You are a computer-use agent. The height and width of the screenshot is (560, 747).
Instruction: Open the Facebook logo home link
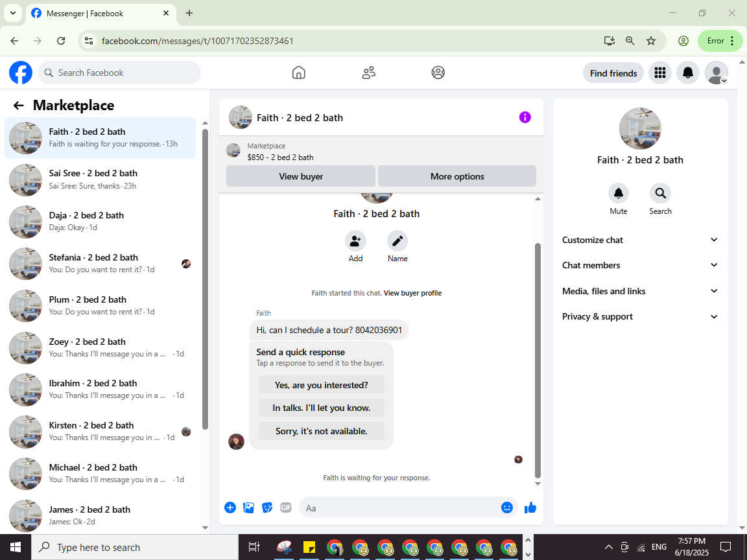(21, 73)
